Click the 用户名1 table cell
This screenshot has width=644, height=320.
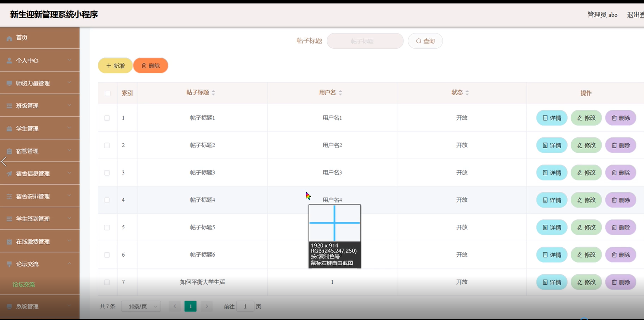(332, 118)
